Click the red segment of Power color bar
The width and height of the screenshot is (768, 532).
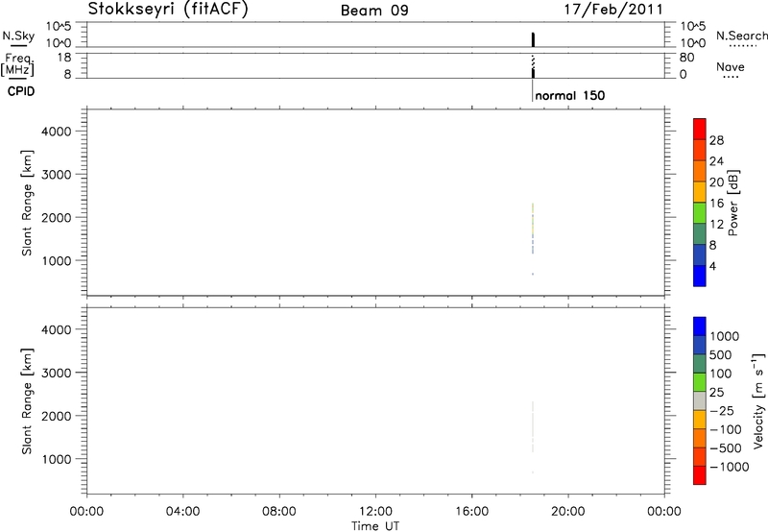(x=700, y=129)
